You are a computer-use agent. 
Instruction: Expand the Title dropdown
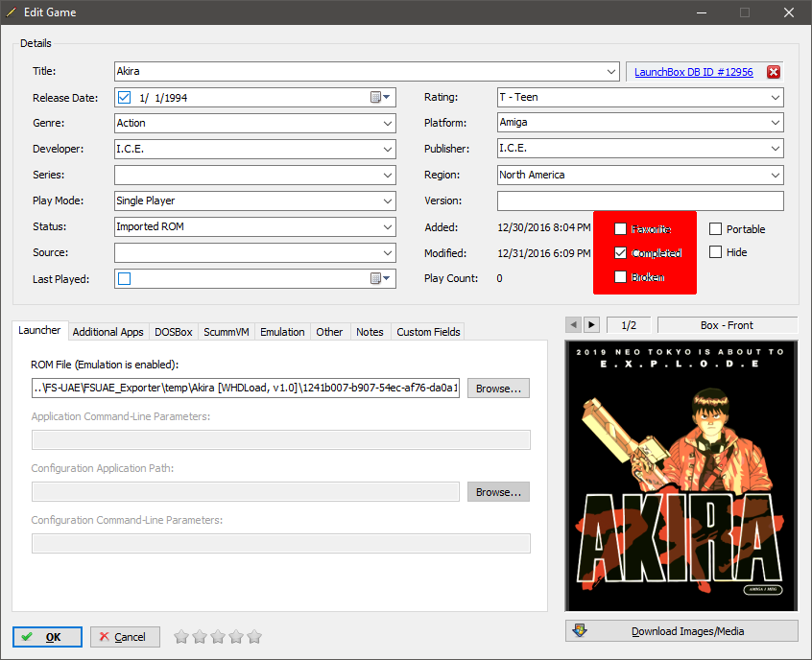(x=611, y=71)
